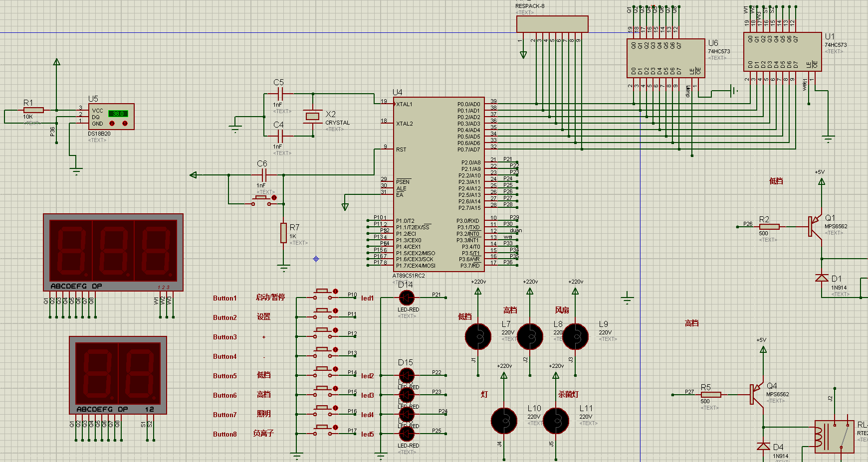Click the 'led2' label
The height and width of the screenshot is (462, 868).
click(x=367, y=376)
